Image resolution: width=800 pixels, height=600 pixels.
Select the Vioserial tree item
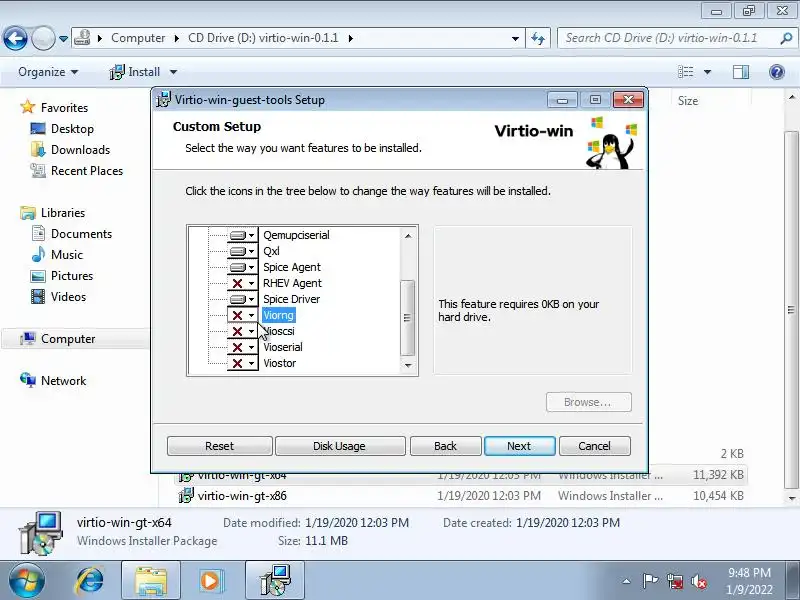click(283, 347)
